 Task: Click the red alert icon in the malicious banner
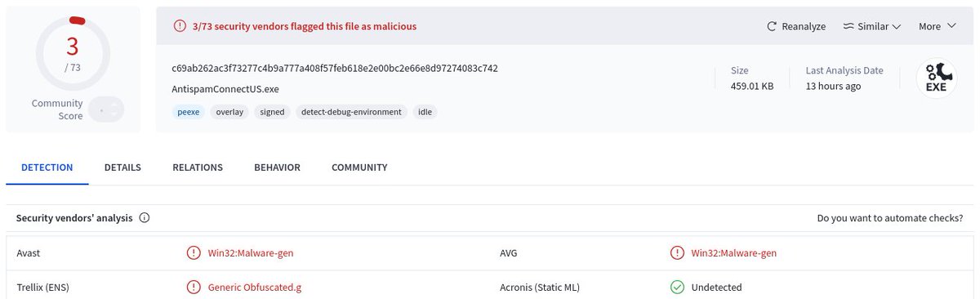pyautogui.click(x=180, y=26)
